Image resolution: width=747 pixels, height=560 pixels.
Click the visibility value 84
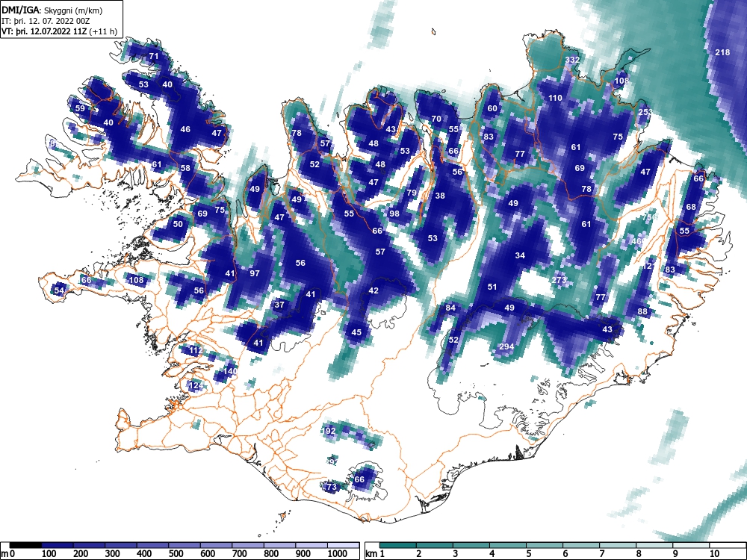[450, 308]
